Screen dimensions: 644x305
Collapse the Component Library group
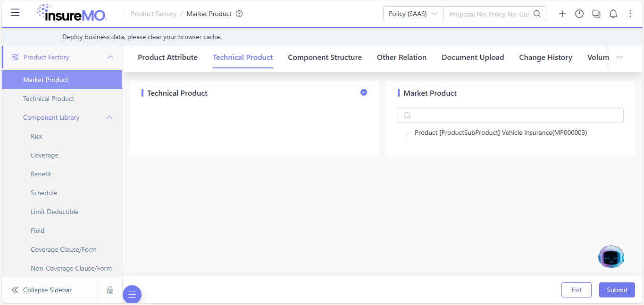coord(109,117)
